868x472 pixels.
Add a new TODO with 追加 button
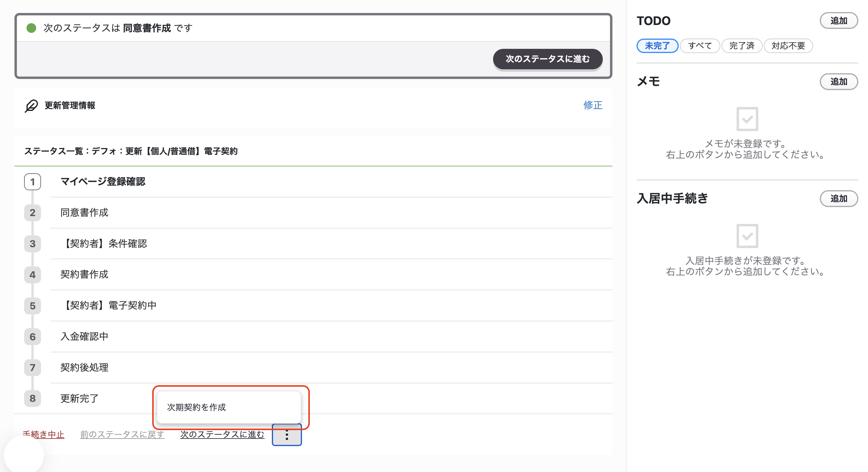pos(839,21)
